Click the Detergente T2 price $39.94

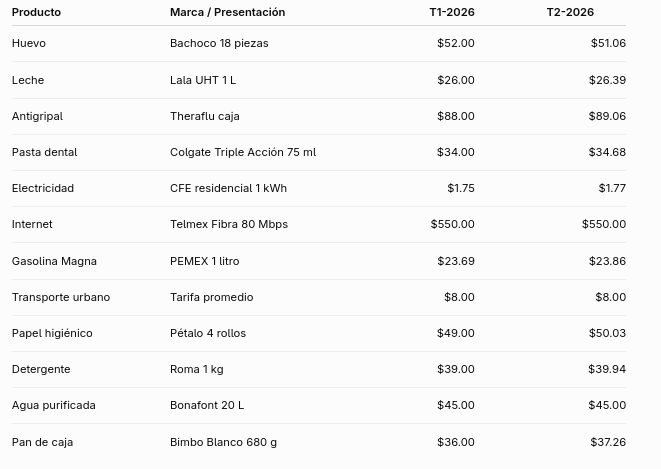pyautogui.click(x=607, y=369)
